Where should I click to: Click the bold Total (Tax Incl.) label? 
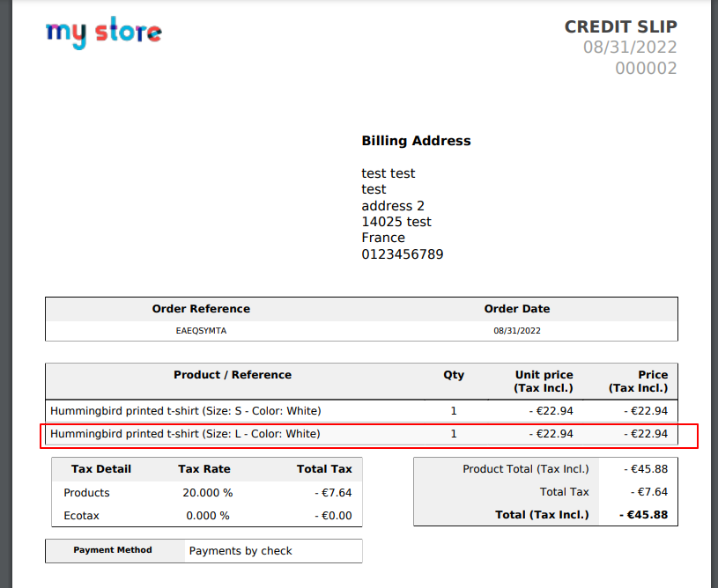point(542,515)
